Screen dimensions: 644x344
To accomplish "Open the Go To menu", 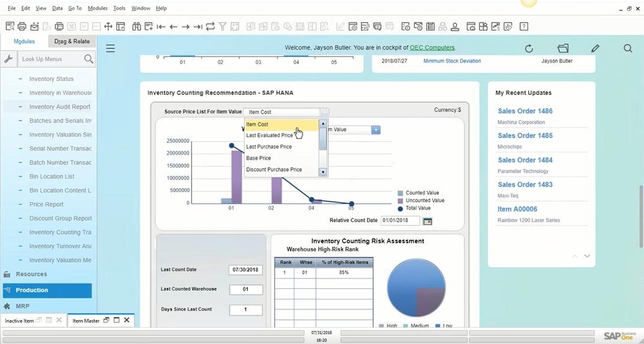I will click(x=74, y=8).
